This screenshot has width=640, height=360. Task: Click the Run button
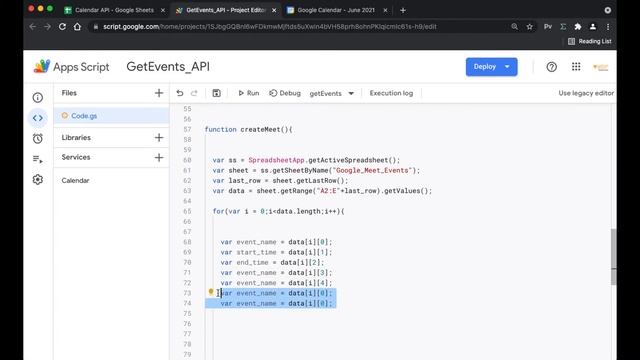249,93
